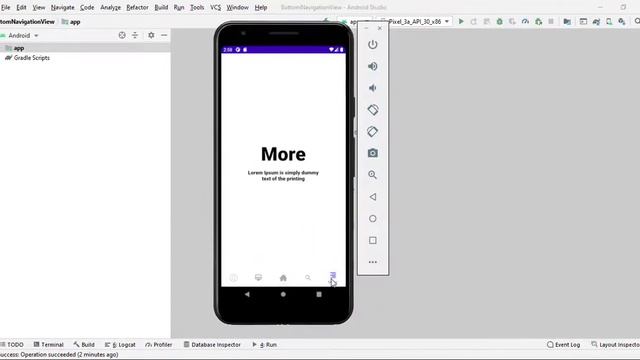The width and height of the screenshot is (640, 360).
Task: Open the AVD Manager toolbar icon
Action: coord(609,22)
